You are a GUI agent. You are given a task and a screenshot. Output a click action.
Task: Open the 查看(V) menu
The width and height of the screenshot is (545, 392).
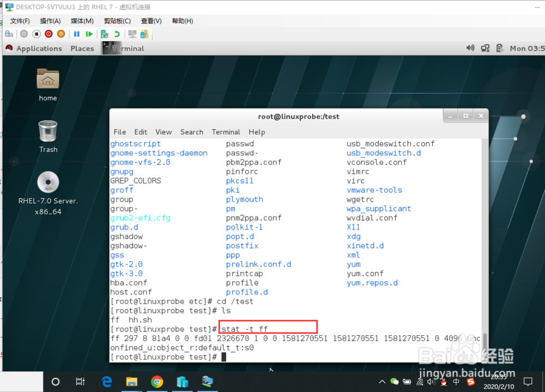pos(151,21)
